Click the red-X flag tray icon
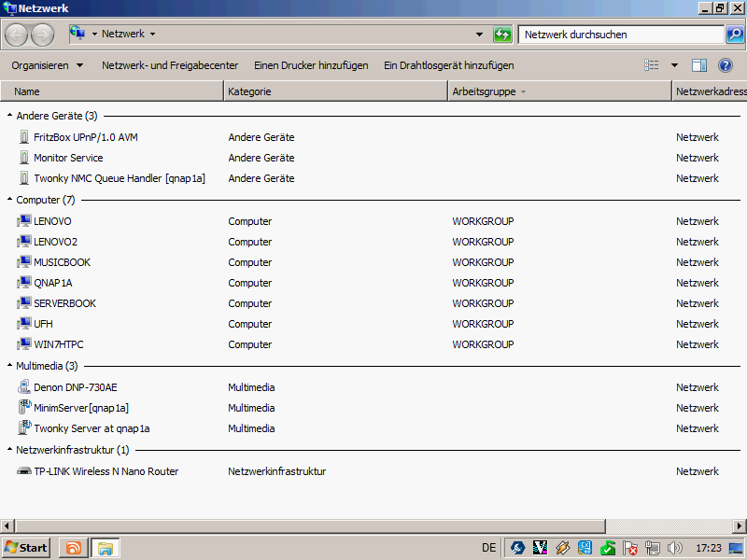Viewport: 747px width, 560px height. coord(629,548)
